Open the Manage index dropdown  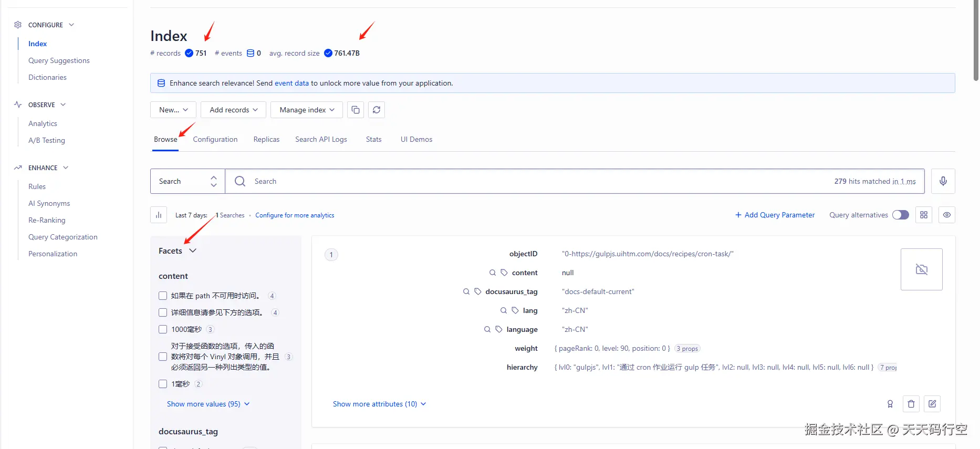pos(307,110)
